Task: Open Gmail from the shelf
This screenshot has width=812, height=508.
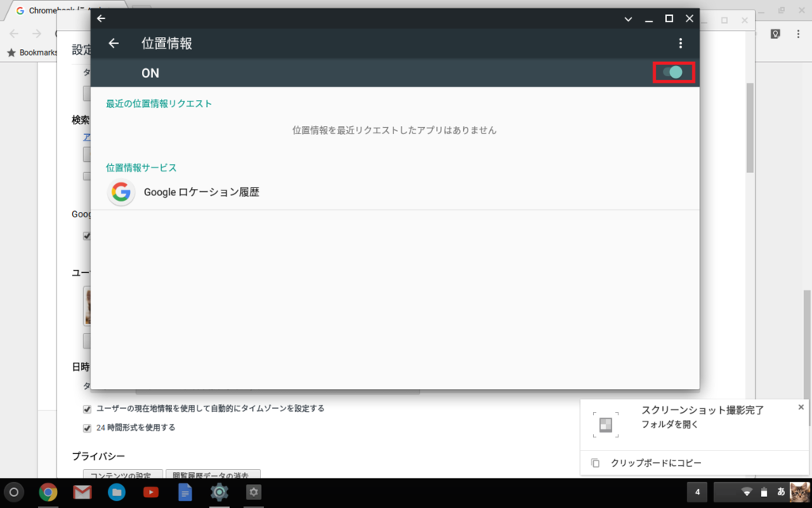Action: (82, 492)
